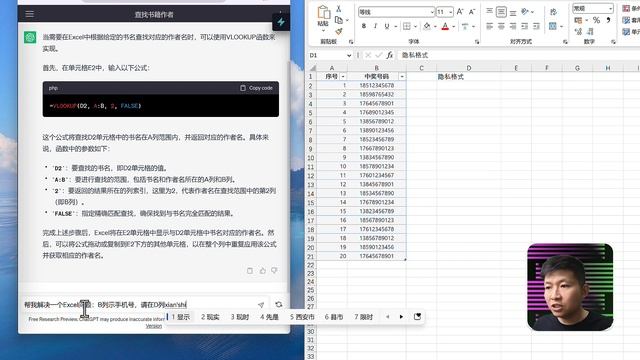
Task: Apply percent style with % icon
Action: (x=596, y=20)
